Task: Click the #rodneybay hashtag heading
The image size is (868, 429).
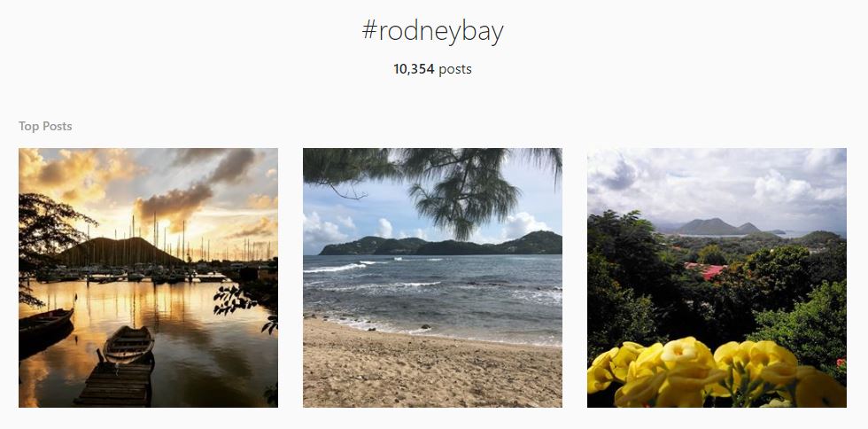Action: click(432, 32)
